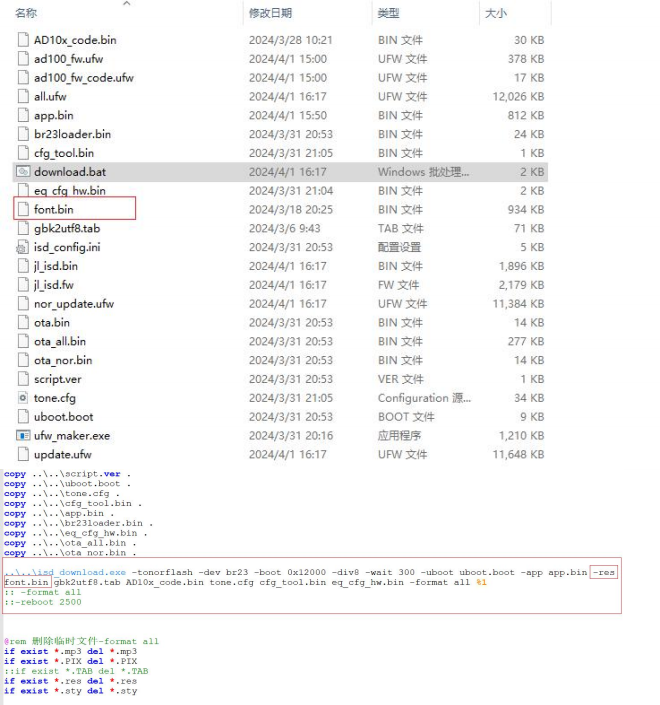Screen dimensions: 660x705
Task: Click the 应用程序 type of ufw_maker.exe
Action: point(399,436)
